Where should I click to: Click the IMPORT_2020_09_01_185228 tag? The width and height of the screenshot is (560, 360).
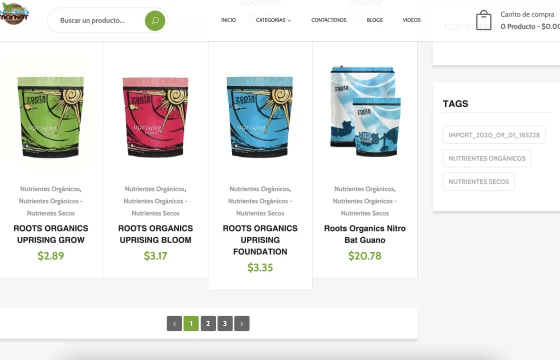[494, 135]
